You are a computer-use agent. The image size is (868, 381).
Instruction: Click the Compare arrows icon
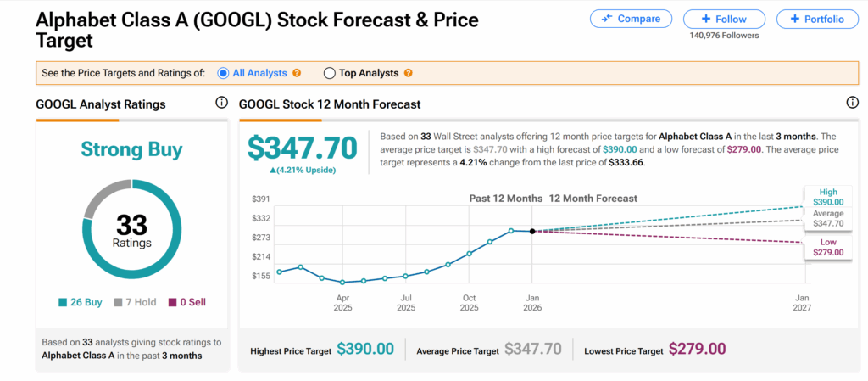point(607,19)
